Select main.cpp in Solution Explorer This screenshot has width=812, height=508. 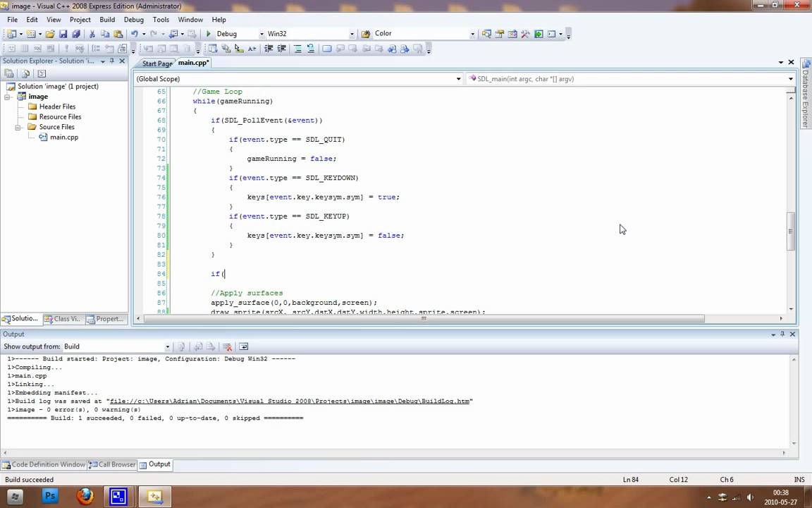pyautogui.click(x=63, y=138)
